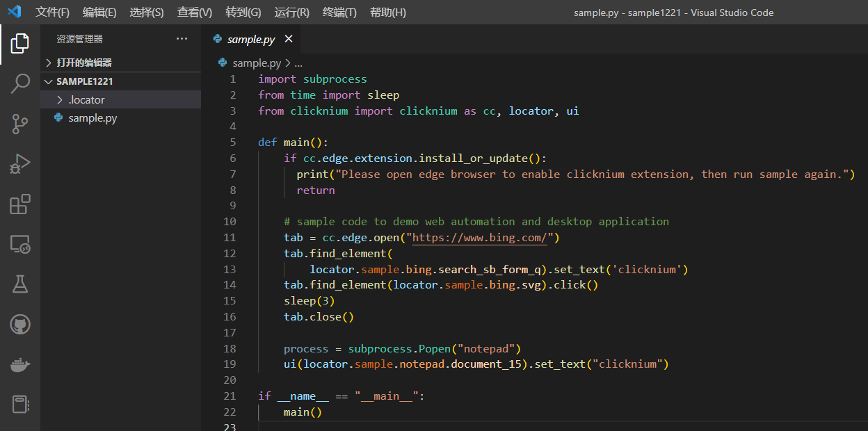Open the 查看(V) menu
The height and width of the screenshot is (431, 868).
point(195,13)
